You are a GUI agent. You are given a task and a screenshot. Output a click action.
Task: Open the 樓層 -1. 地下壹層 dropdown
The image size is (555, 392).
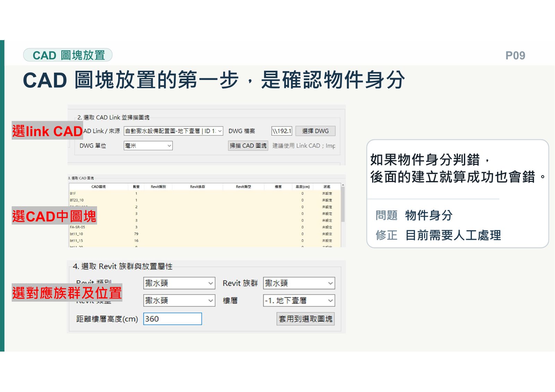[x=299, y=300]
